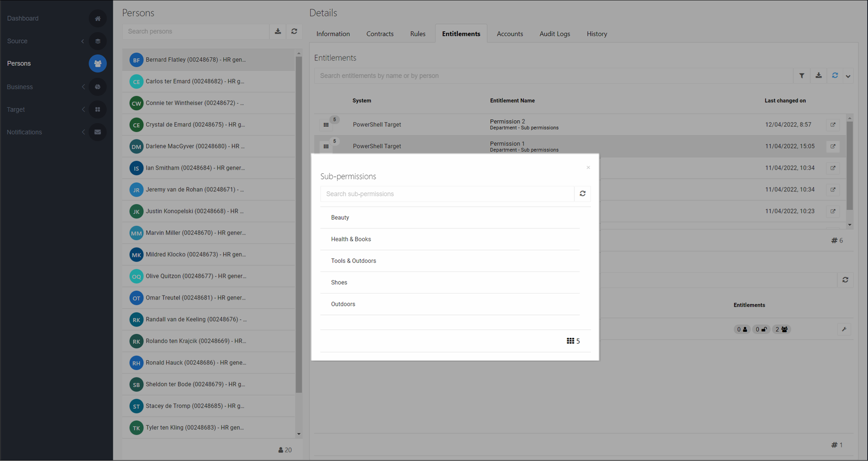Open the entitlements toolbar dropdown chevron

[848, 76]
